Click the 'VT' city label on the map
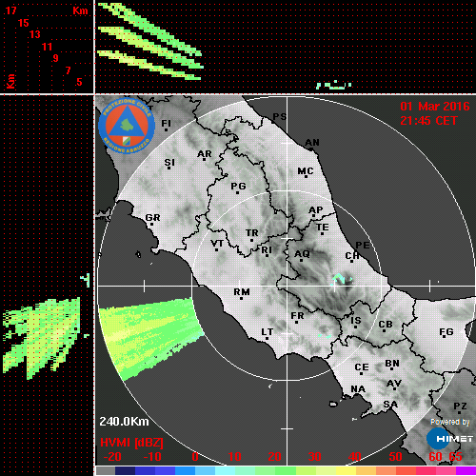 pos(217,244)
